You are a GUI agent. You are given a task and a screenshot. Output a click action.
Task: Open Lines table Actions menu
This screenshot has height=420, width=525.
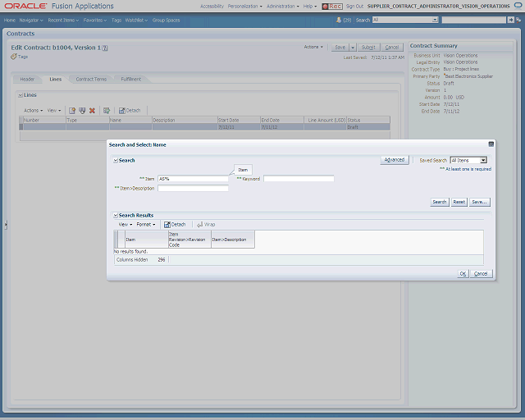pyautogui.click(x=33, y=111)
